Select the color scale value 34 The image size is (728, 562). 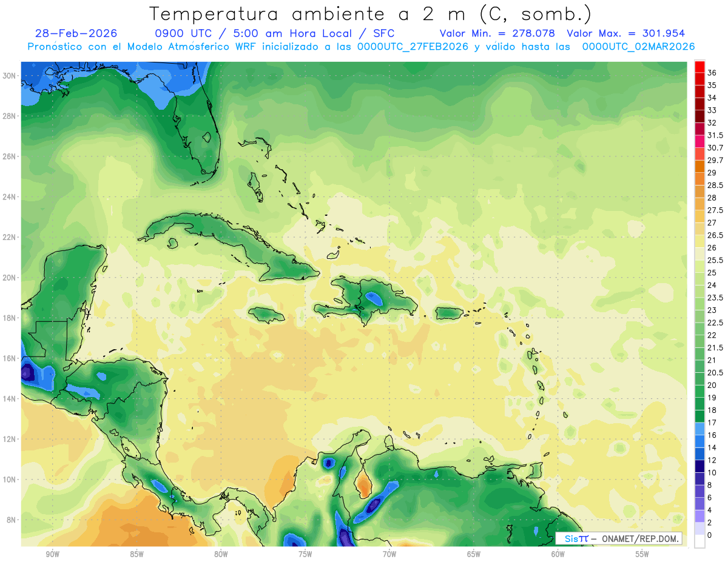(x=712, y=98)
